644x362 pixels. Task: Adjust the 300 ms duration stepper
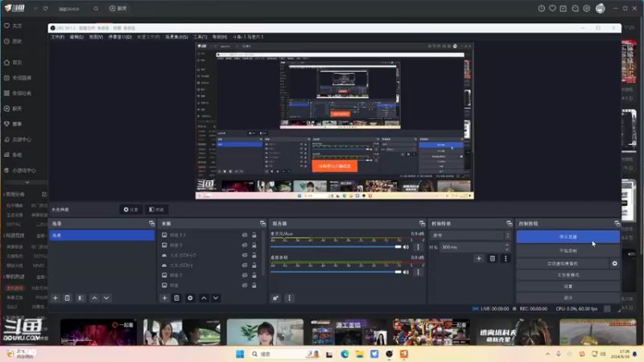507,247
